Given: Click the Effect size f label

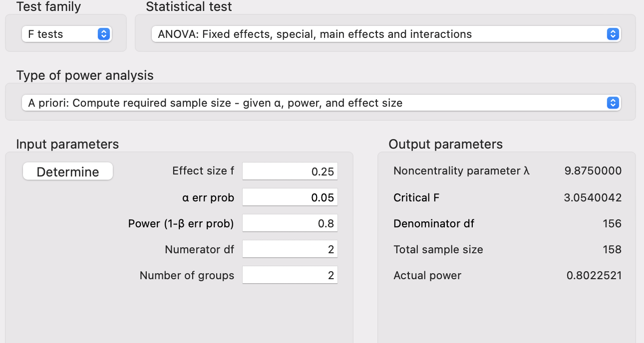Looking at the screenshot, I should (203, 171).
